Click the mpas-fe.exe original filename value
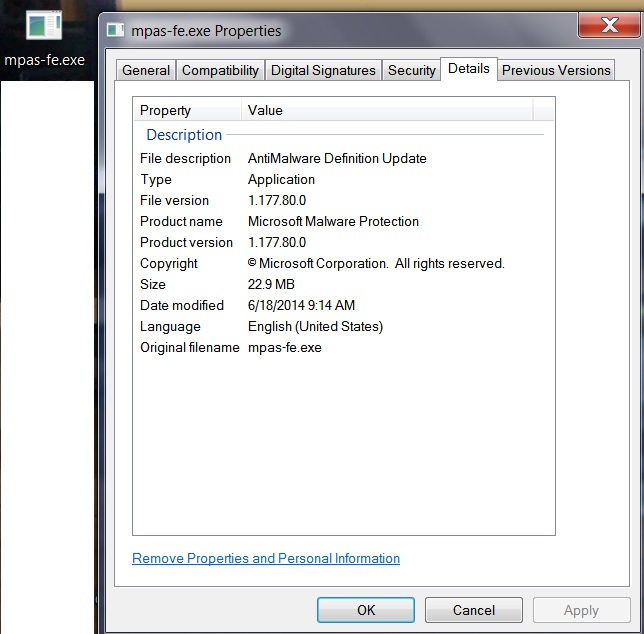Screen dimensions: 644x634 coord(285,347)
